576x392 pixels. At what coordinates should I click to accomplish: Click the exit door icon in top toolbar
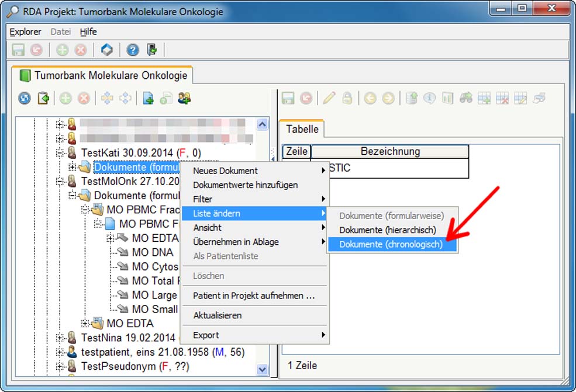pos(152,50)
